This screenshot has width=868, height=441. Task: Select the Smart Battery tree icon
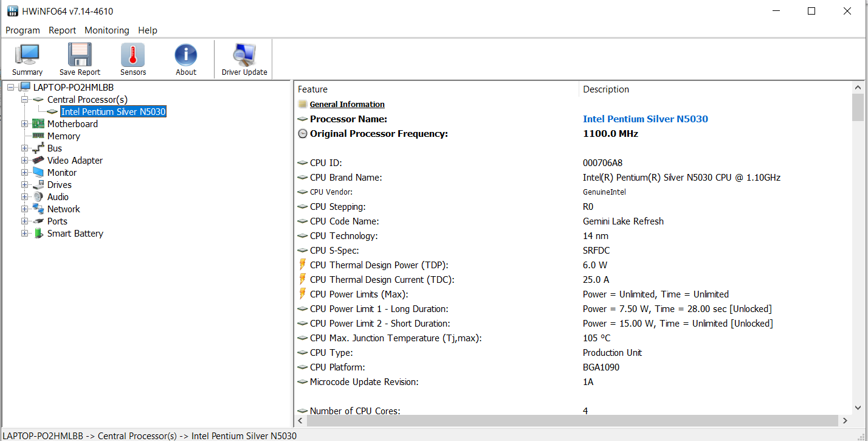coord(38,234)
